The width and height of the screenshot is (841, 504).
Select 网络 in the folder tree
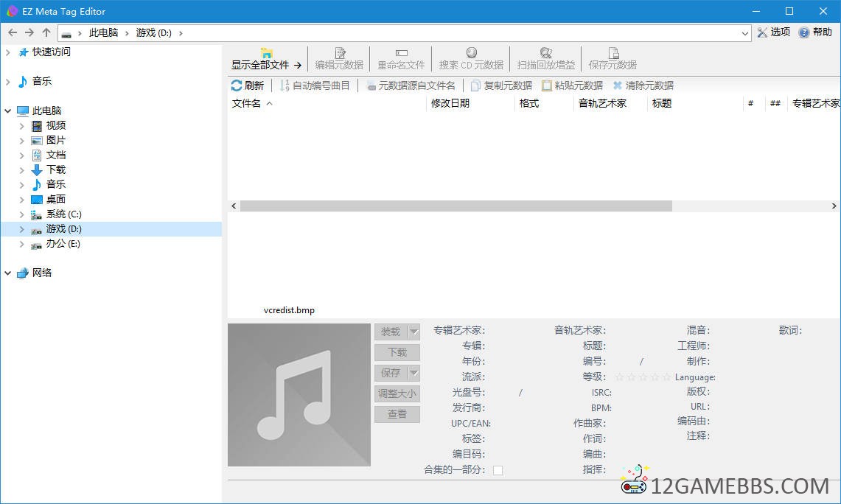(41, 273)
